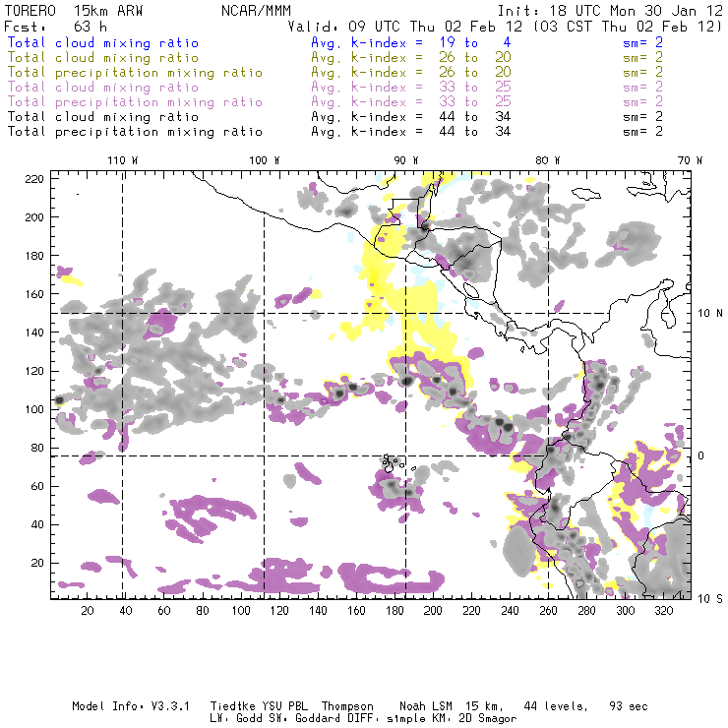728x728 pixels.
Task: Click the "Valid: 09 UTC Thu 02 Feb 12" text
Action: coord(405,27)
